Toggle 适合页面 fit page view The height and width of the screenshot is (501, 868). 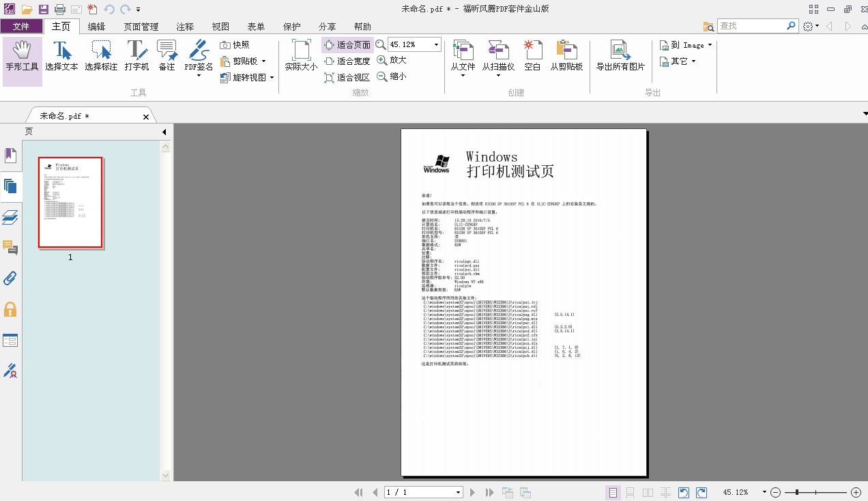pos(347,45)
